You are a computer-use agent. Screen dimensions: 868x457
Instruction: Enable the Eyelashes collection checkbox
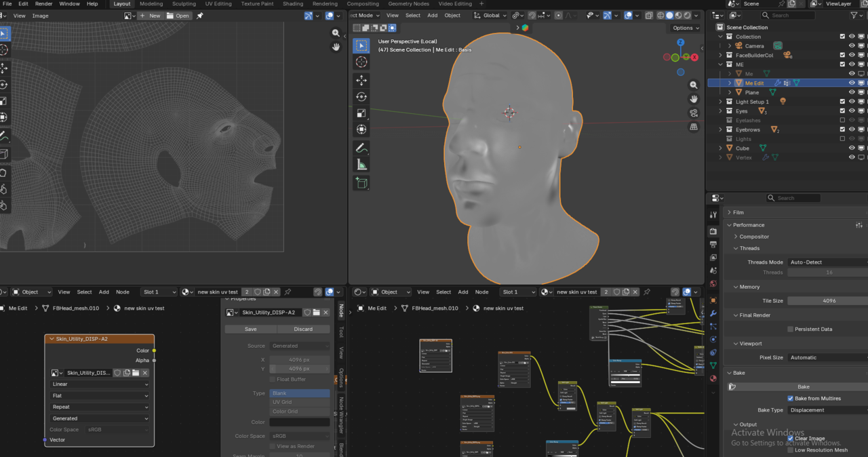[843, 120]
